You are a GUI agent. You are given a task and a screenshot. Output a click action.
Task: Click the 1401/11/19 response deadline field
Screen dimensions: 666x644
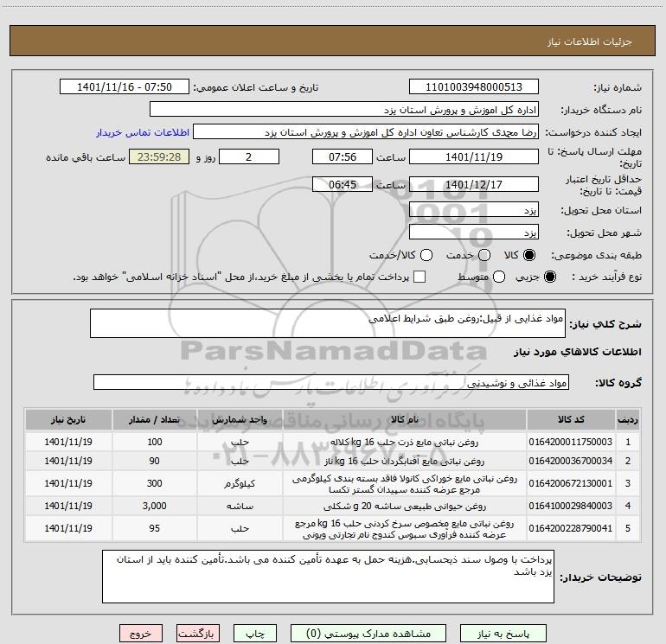pyautogui.click(x=474, y=157)
